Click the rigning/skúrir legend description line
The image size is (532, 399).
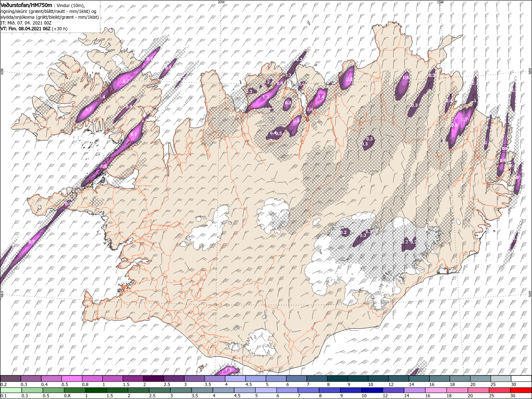click(48, 11)
